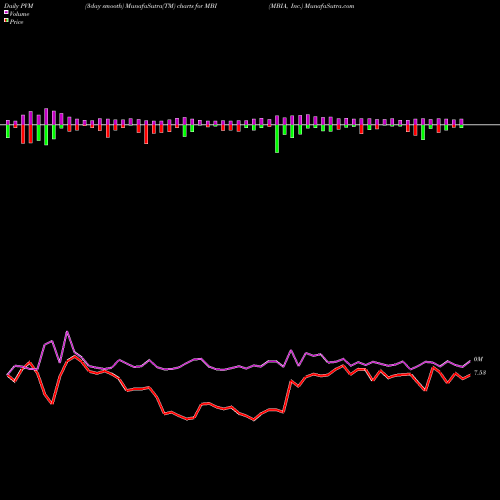Click the '7.58' price line end label
Viewport: 500px width, 500px height.
pos(480,373)
